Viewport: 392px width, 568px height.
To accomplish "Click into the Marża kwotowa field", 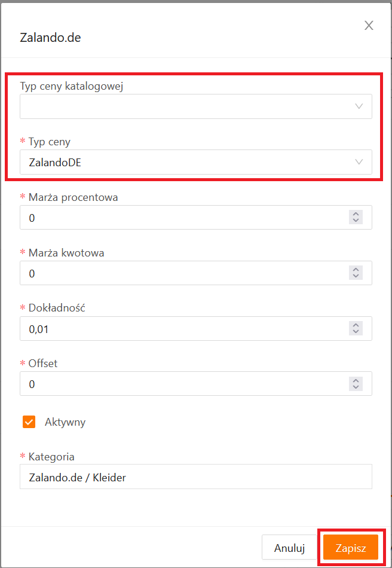I will click(179, 273).
